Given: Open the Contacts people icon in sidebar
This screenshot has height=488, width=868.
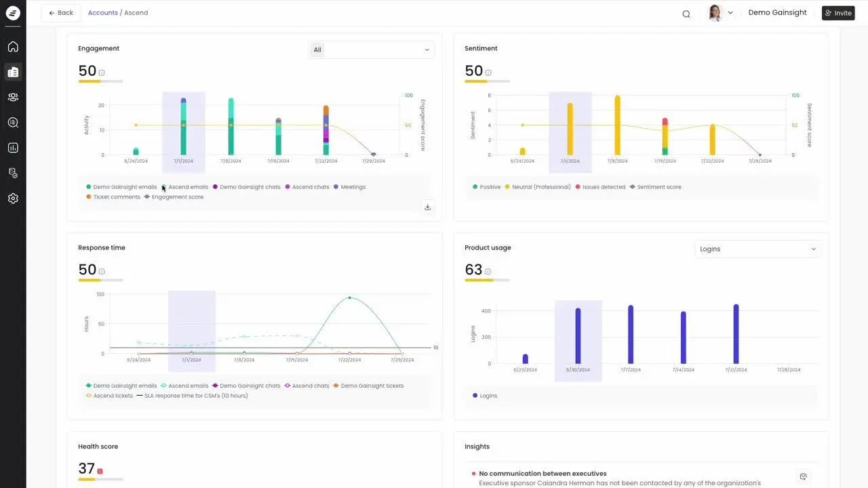Looking at the screenshot, I should 13,97.
